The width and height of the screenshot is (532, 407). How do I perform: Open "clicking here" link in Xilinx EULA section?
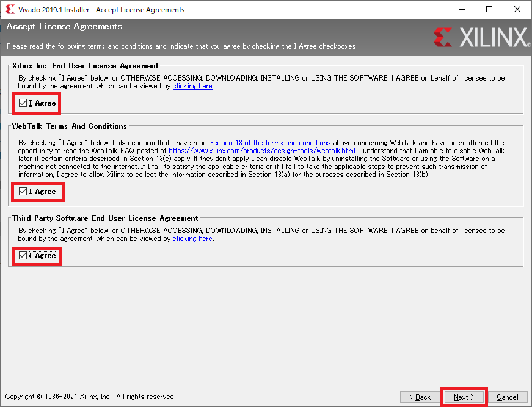192,86
